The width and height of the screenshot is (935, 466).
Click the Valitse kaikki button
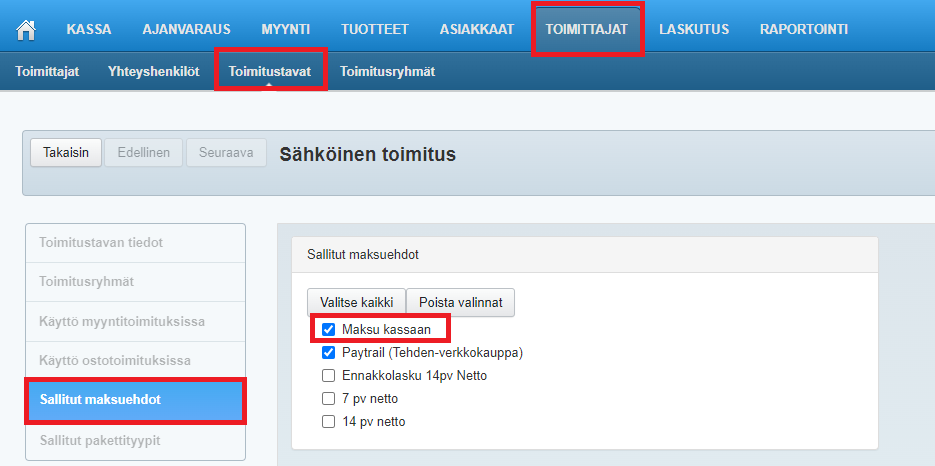355,302
